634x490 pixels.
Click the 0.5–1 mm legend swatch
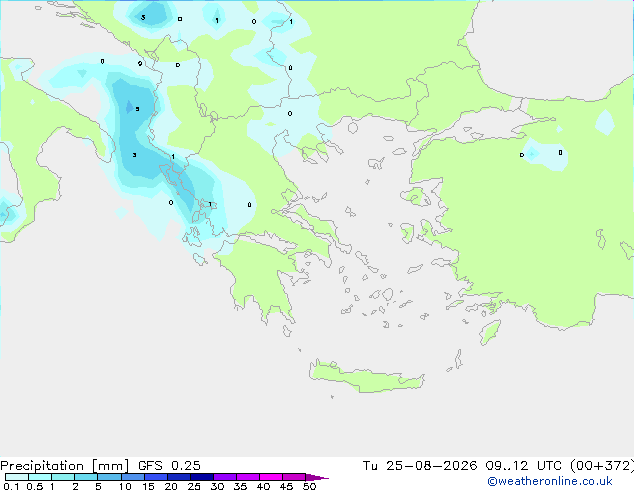pos(40,477)
